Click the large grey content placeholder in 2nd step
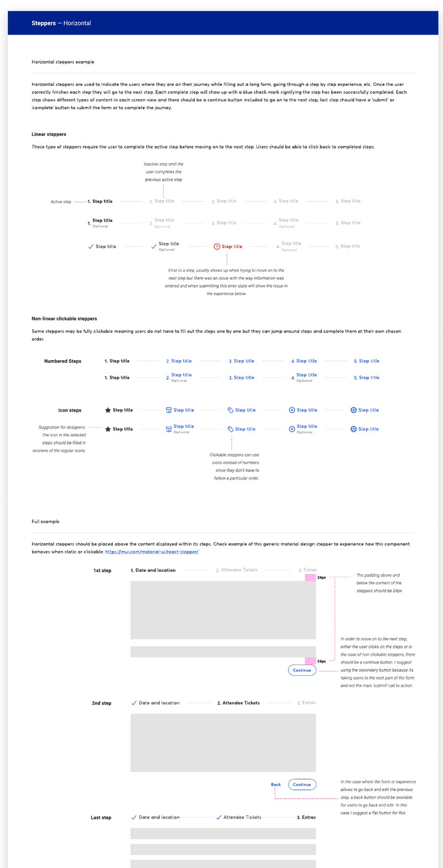This screenshot has width=443, height=868. [223, 743]
